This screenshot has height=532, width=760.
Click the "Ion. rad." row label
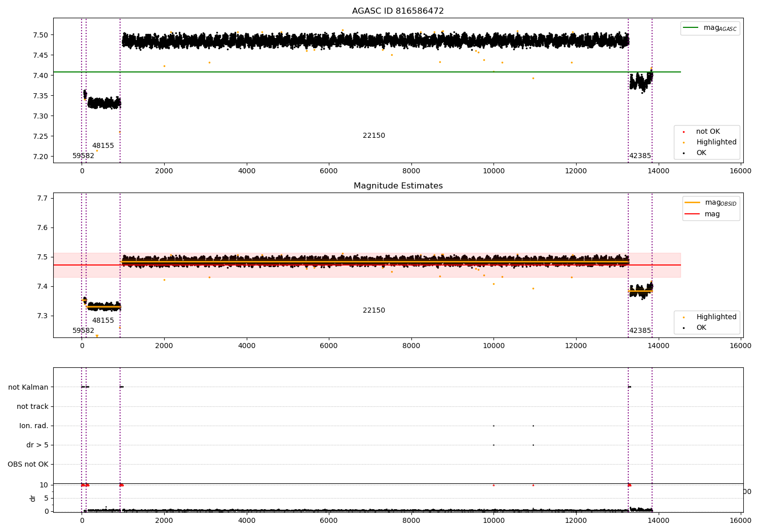click(x=34, y=426)
